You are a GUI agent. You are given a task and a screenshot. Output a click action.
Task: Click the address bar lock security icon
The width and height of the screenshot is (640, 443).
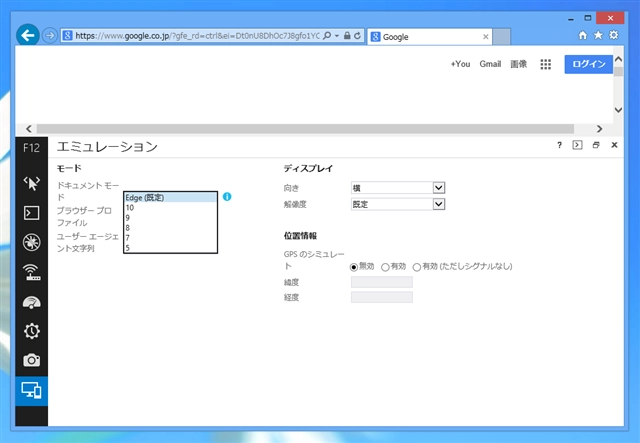click(x=347, y=36)
